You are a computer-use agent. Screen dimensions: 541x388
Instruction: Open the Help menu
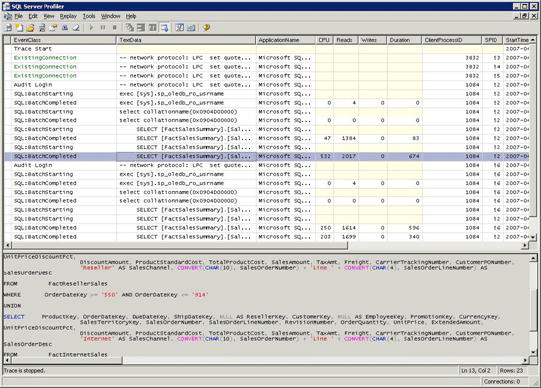[x=131, y=16]
